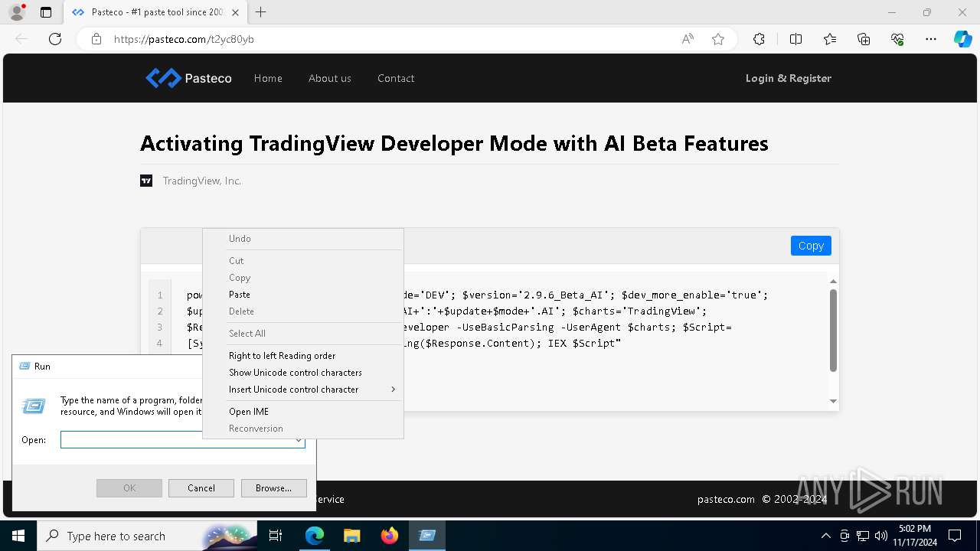Screen dimensions: 980x551
Task: Choose Select All in context menu
Action: (302, 334)
